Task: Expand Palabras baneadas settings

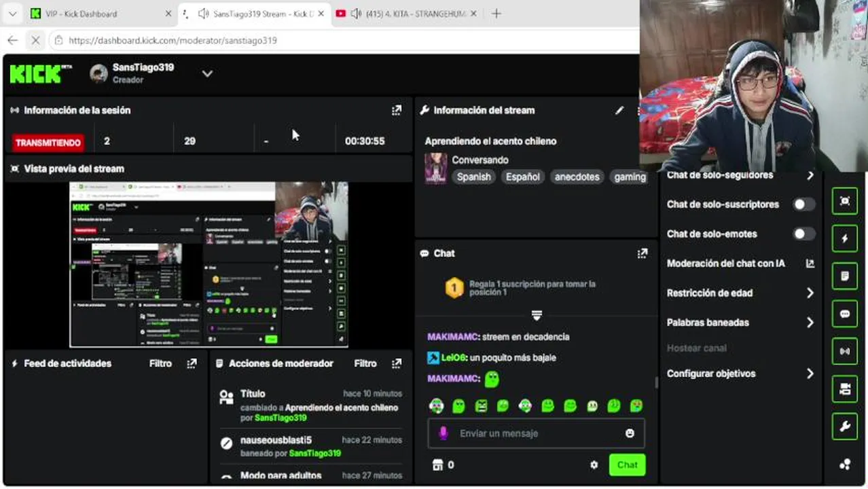Action: click(810, 323)
